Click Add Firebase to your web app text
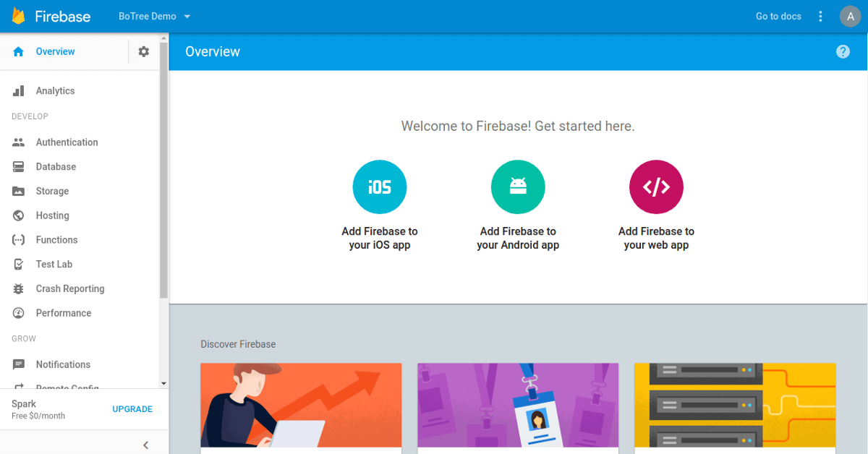Image resolution: width=868 pixels, height=454 pixels. (x=656, y=239)
